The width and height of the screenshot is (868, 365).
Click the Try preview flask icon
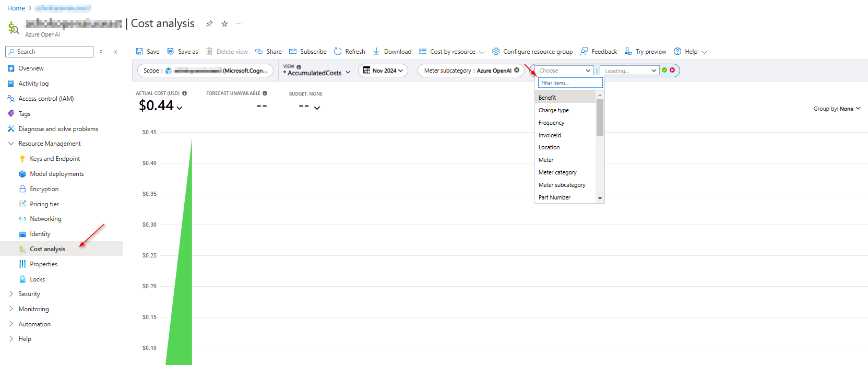coord(628,51)
